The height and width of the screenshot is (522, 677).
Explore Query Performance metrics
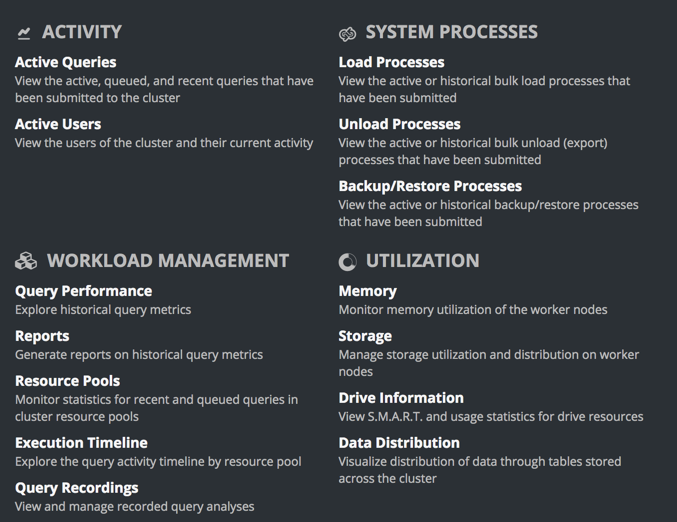coord(83,291)
